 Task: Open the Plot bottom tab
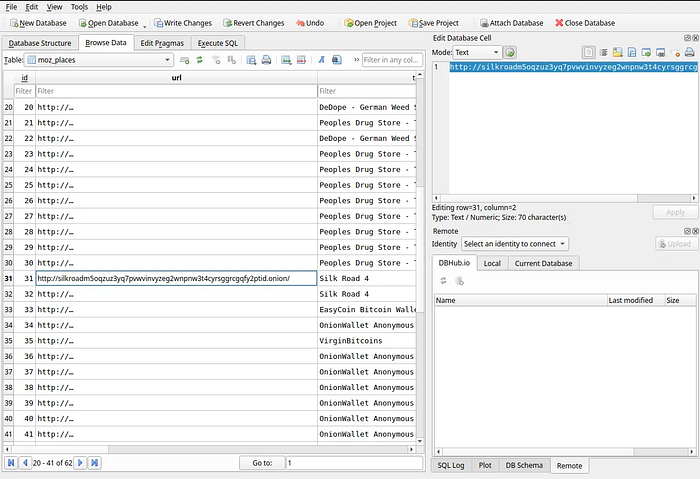point(485,465)
